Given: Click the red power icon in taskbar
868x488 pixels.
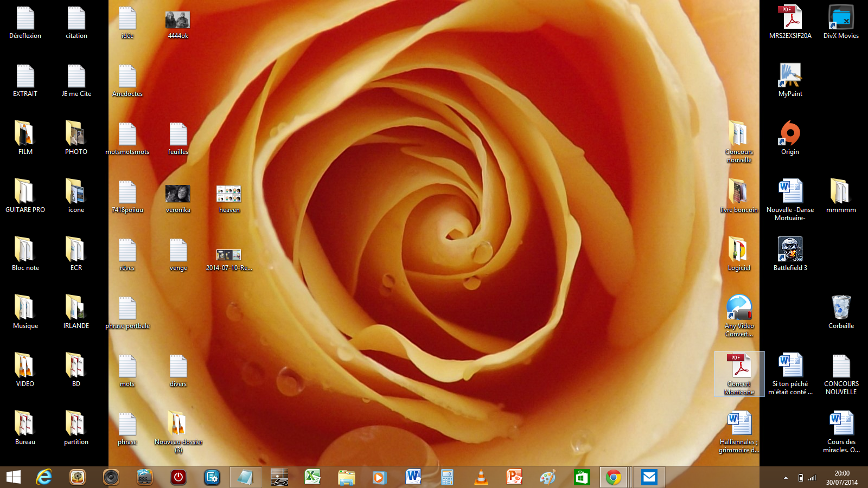Looking at the screenshot, I should (x=178, y=477).
